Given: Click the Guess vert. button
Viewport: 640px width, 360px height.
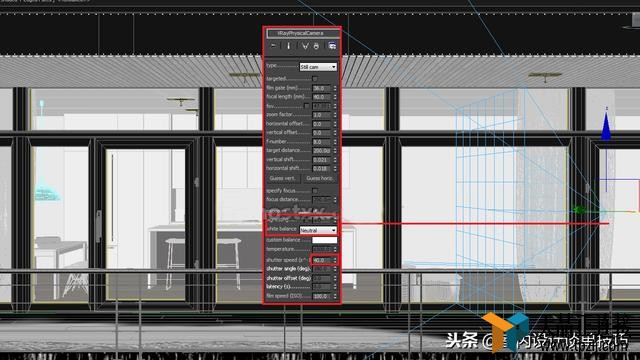Looking at the screenshot, I should pos(282,178).
